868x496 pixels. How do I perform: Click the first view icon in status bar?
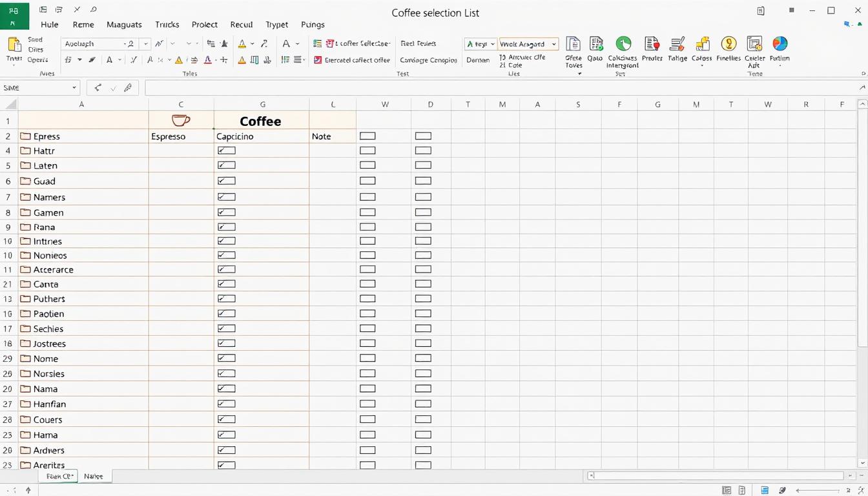(x=727, y=491)
